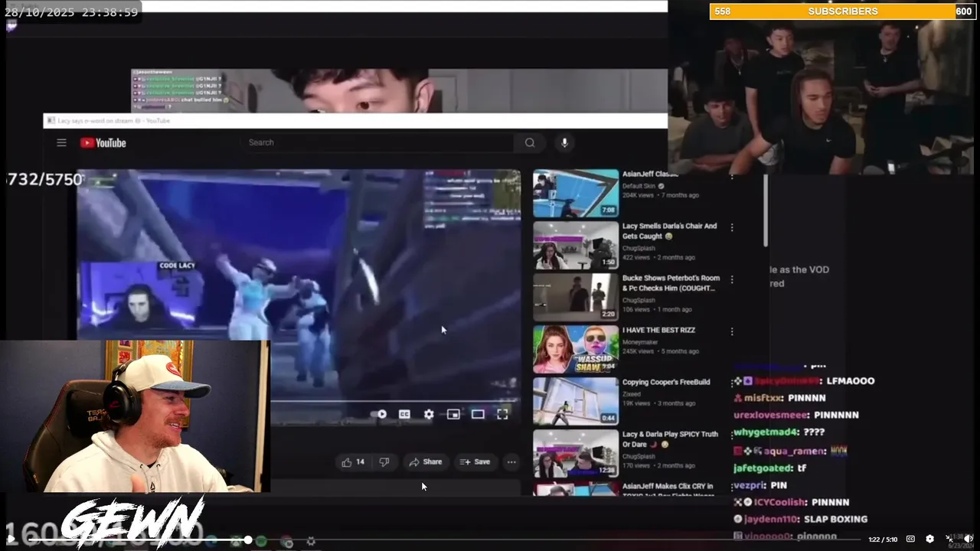This screenshot has width=980, height=551.
Task: Toggle closed captions in YouTube player
Action: pyautogui.click(x=404, y=414)
